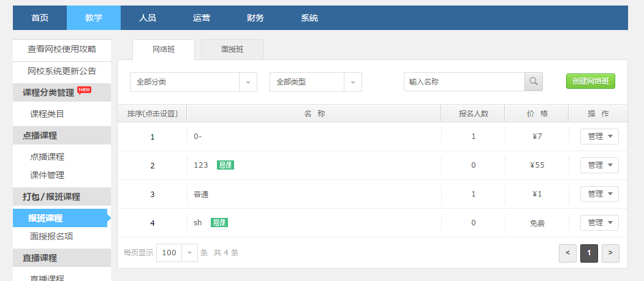Click the search magnifier icon
Image resolution: width=644 pixels, height=281 pixels.
[x=533, y=81]
